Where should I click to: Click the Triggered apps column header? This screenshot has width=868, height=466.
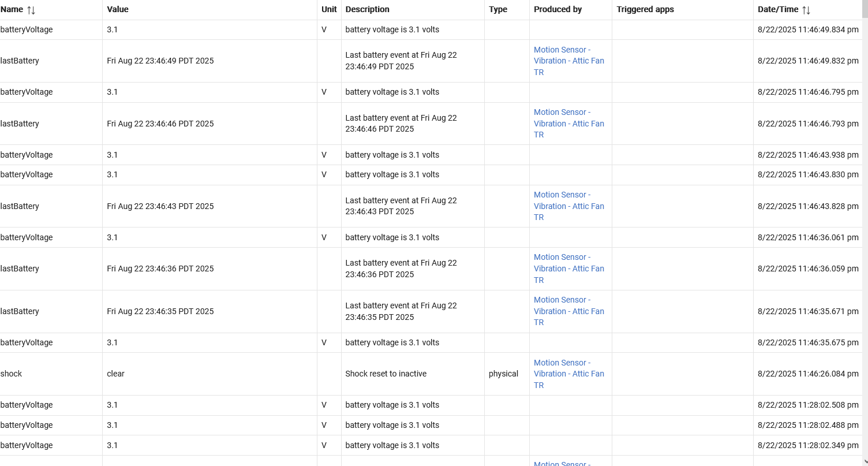pyautogui.click(x=645, y=9)
